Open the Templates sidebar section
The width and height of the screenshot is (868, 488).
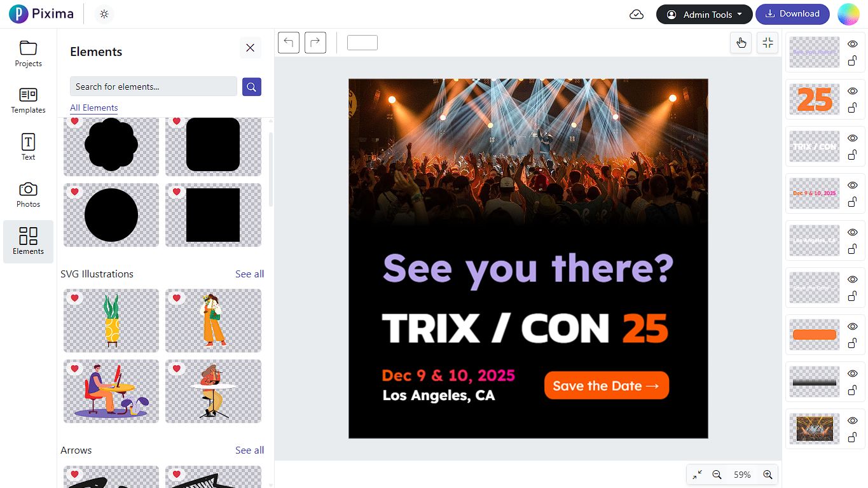(x=28, y=101)
